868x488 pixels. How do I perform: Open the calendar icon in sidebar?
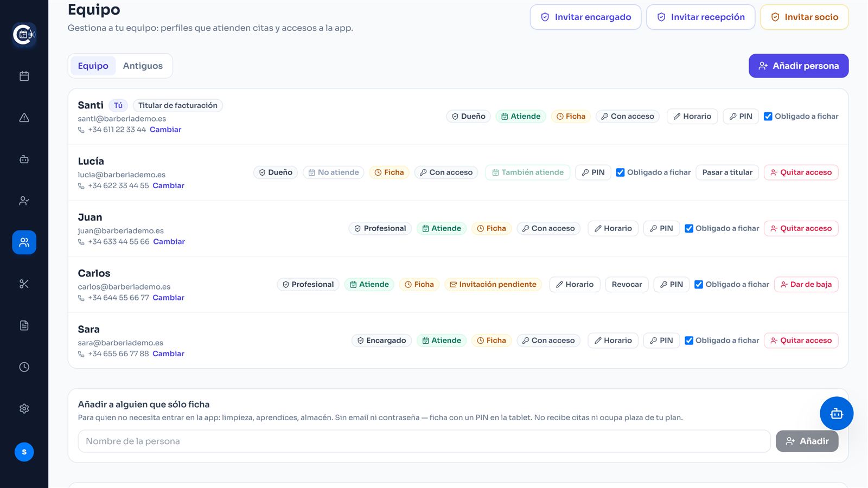[x=24, y=76]
